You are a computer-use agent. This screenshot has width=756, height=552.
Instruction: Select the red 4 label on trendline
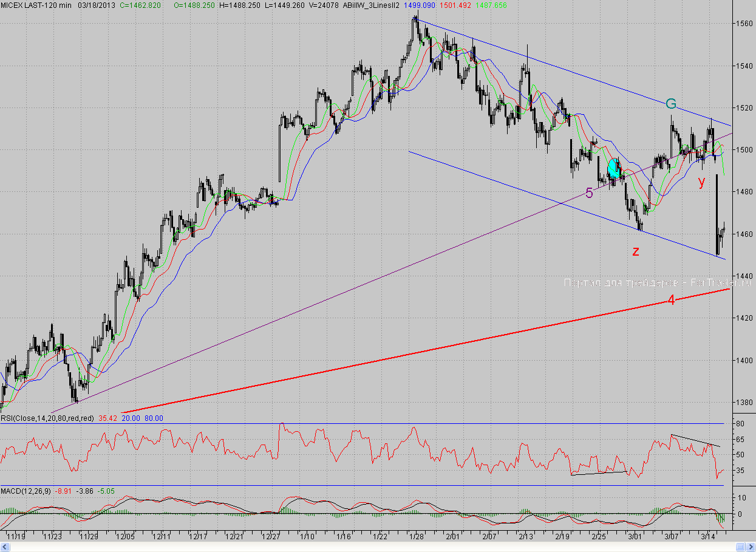tap(671, 299)
